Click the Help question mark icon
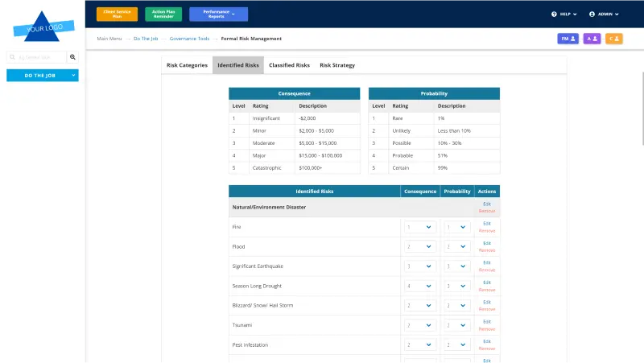This screenshot has width=644, height=363. 554,14
